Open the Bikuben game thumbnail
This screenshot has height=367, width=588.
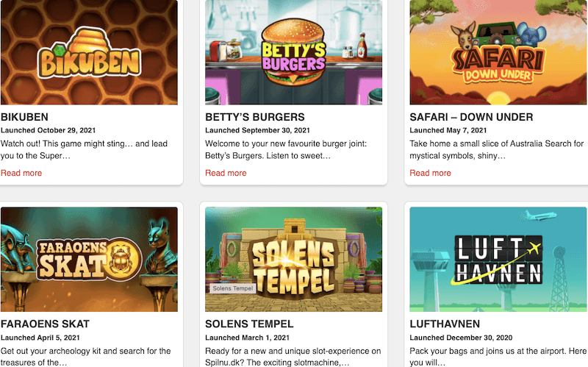tap(89, 52)
